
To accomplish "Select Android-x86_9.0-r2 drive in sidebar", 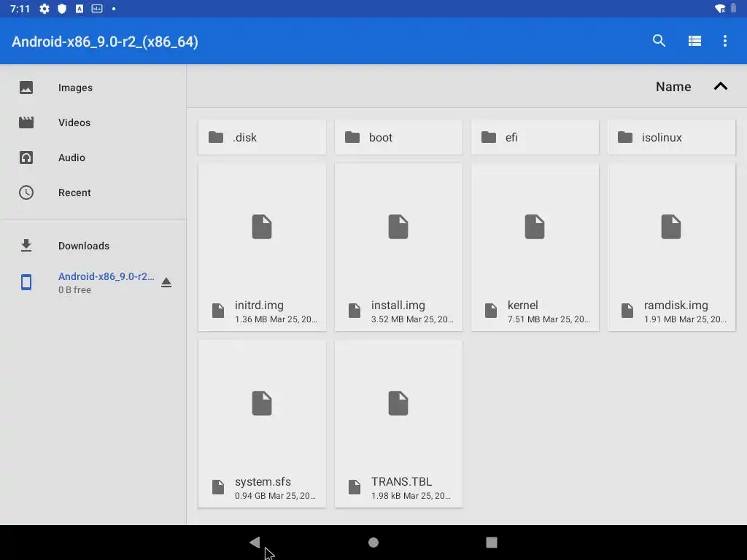I will pyautogui.click(x=93, y=282).
